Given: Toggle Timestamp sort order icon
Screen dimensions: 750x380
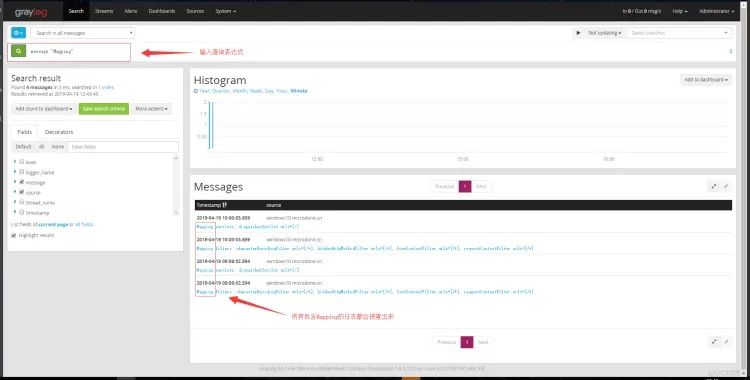Looking at the screenshot, I should 224,205.
